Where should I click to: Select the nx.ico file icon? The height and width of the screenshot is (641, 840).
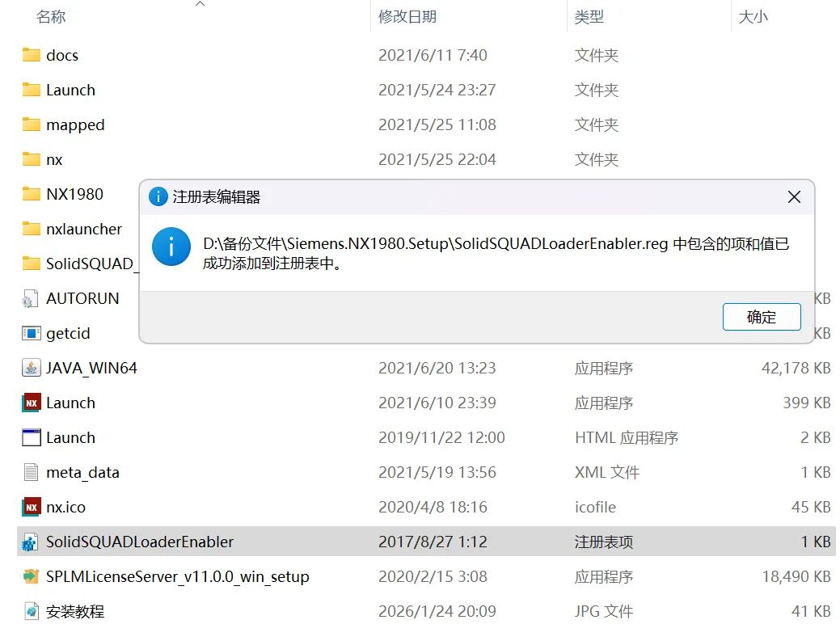point(31,507)
